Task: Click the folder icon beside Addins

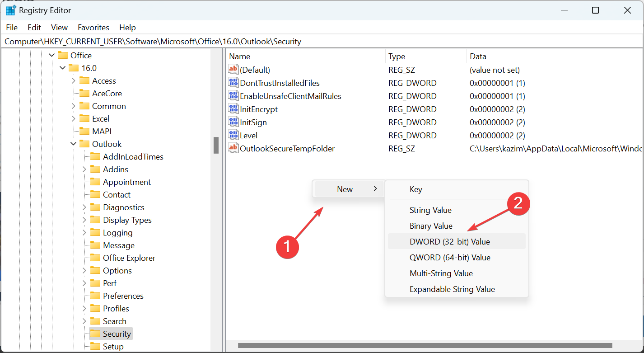Action: pos(95,169)
